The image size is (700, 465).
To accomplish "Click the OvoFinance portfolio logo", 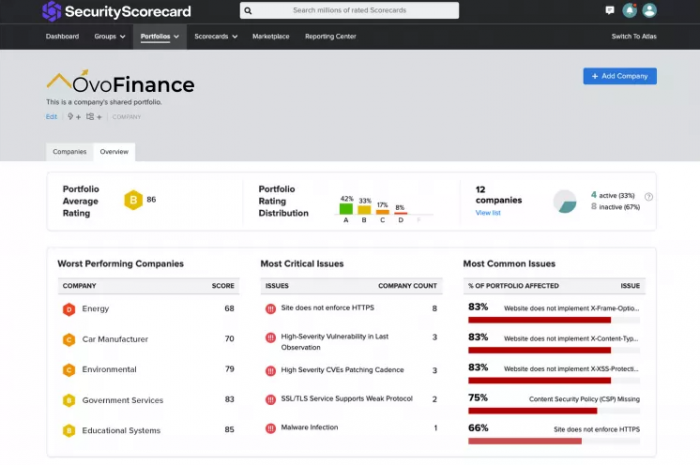I will (x=121, y=82).
